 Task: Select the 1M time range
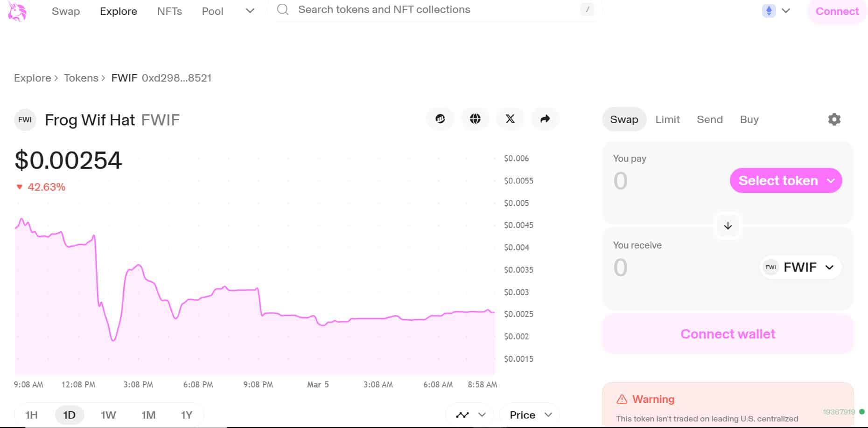pyautogui.click(x=148, y=415)
